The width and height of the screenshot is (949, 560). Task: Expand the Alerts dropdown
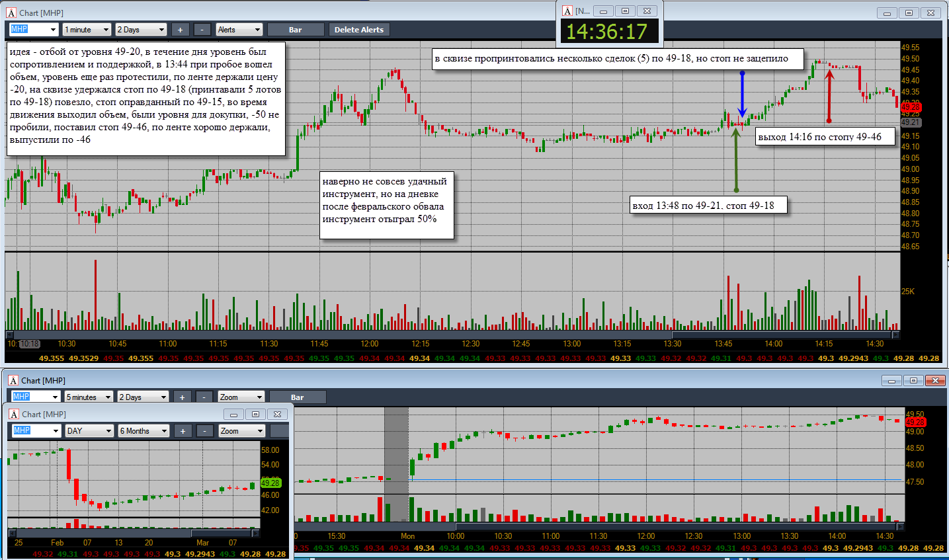239,30
